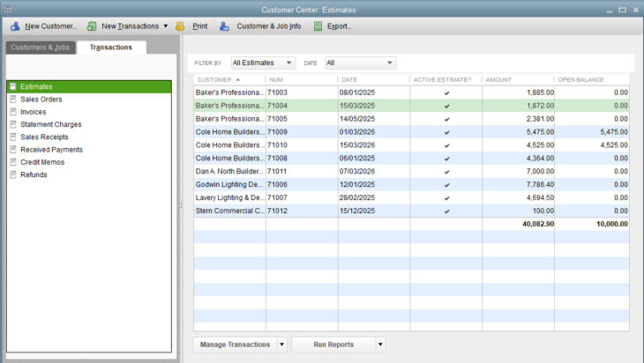The width and height of the screenshot is (644, 363).
Task: Click the active estimate checkmark for 71010
Action: (447, 145)
